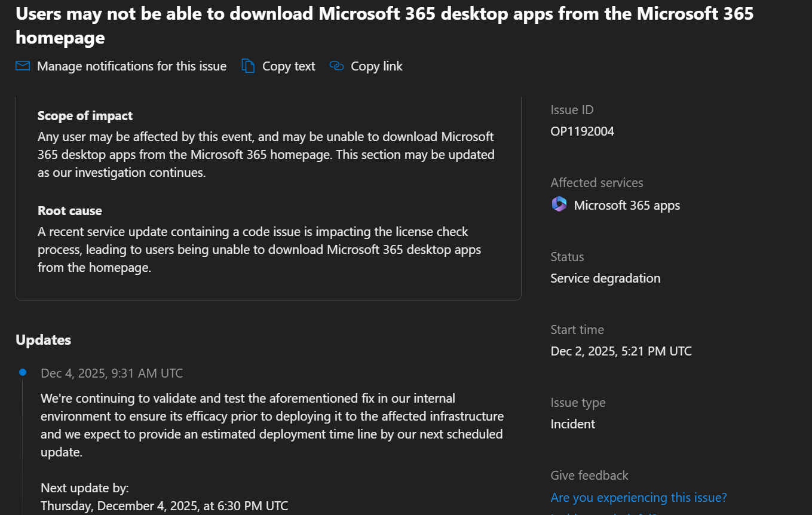Click the "Updates" section heading

pos(44,340)
